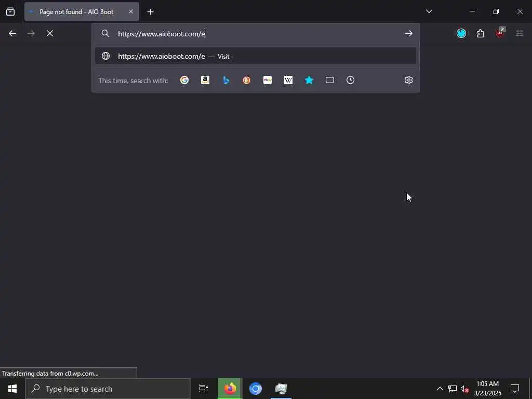Open Chromium from the taskbar
This screenshot has width=532, height=399.
point(256,389)
